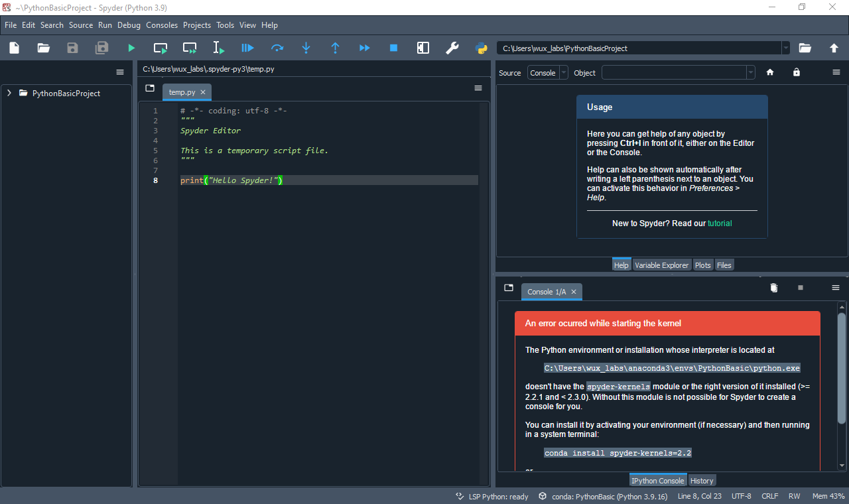This screenshot has width=849, height=504.
Task: Open the File menu
Action: (x=11, y=25)
